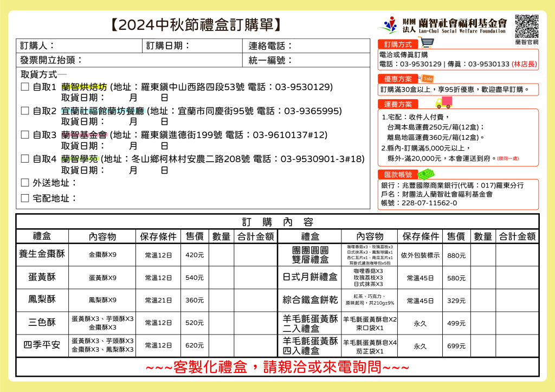Check the 自取1 蘭智烘焙坊 checkbox
The height and width of the screenshot is (392, 555).
[x=25, y=87]
